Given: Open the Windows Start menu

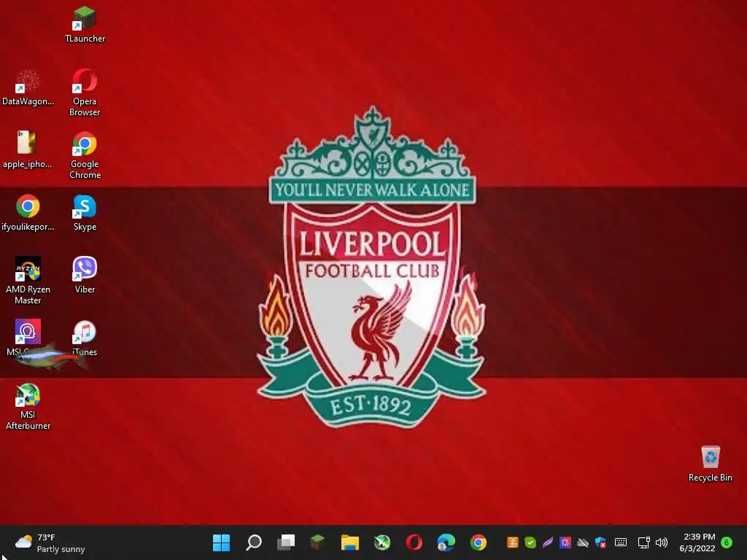Looking at the screenshot, I should pyautogui.click(x=221, y=542).
